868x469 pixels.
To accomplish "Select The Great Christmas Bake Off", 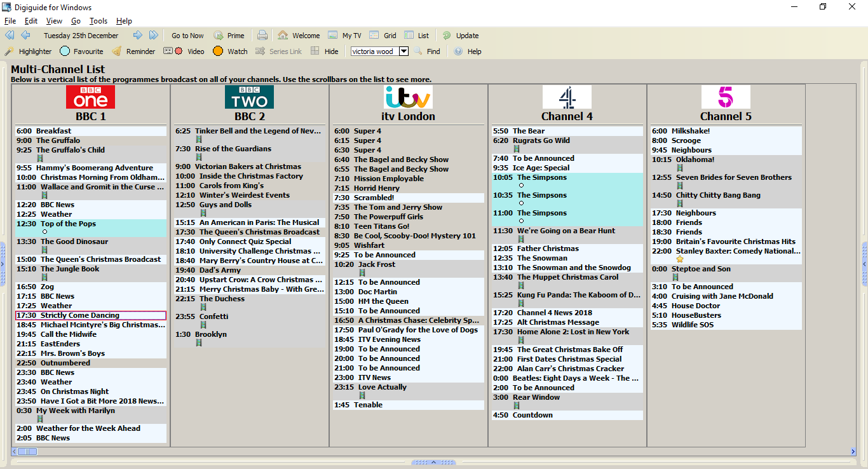I will point(567,350).
